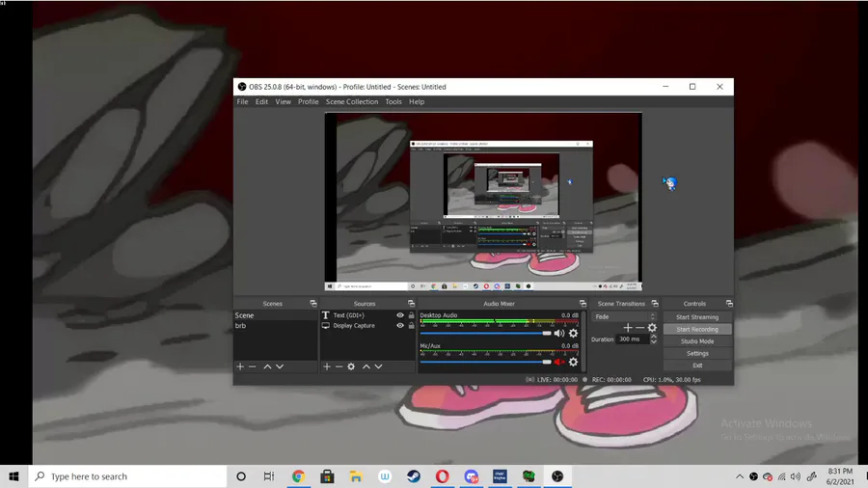
Task: Open the Scene Collection menu
Action: click(x=352, y=102)
